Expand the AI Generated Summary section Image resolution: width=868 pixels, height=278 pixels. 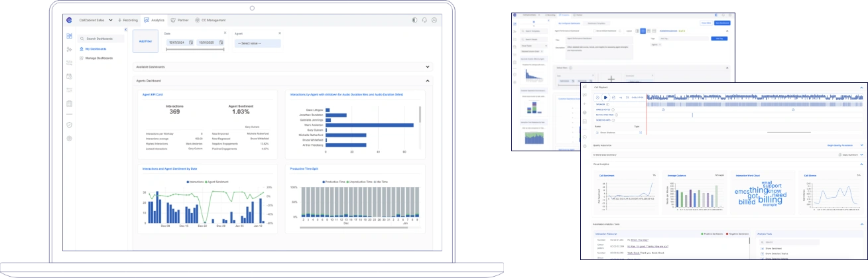(861, 154)
